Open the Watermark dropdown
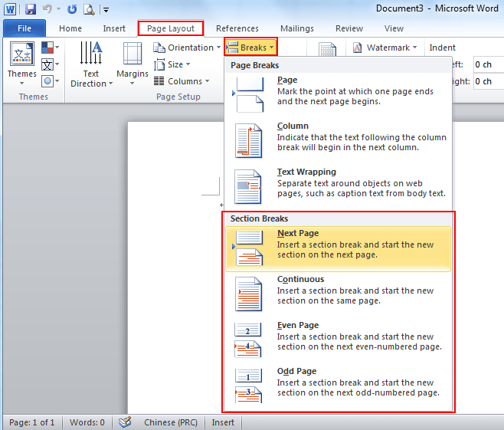This screenshot has width=504, height=430. pyautogui.click(x=385, y=48)
